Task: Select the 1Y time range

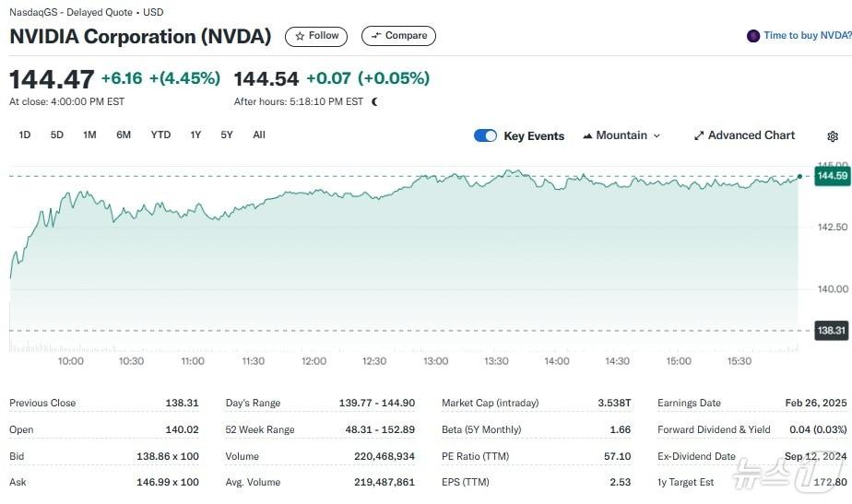Action: [195, 135]
